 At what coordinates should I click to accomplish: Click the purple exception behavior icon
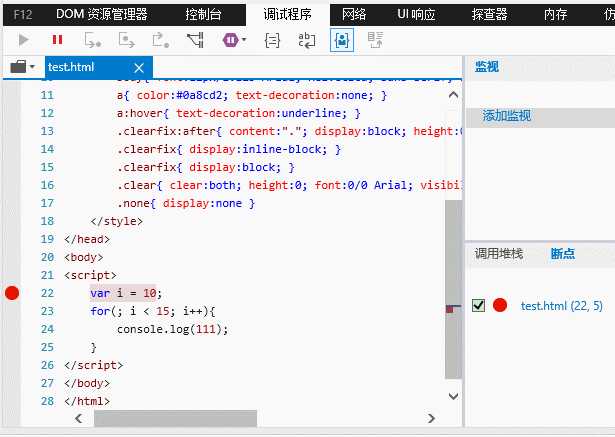[x=231, y=40]
